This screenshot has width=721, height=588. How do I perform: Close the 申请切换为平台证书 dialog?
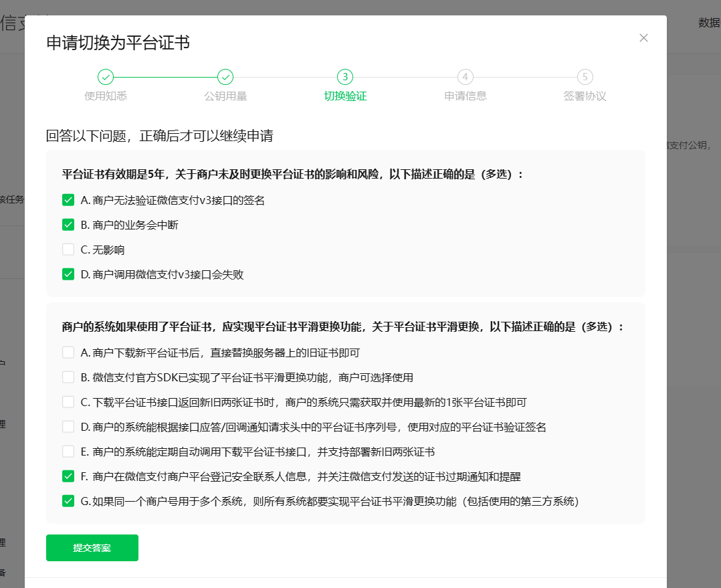coord(643,37)
